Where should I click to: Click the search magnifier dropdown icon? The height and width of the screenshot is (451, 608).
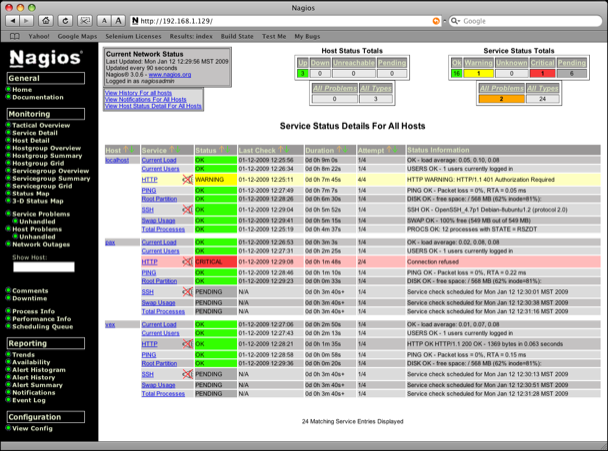455,21
